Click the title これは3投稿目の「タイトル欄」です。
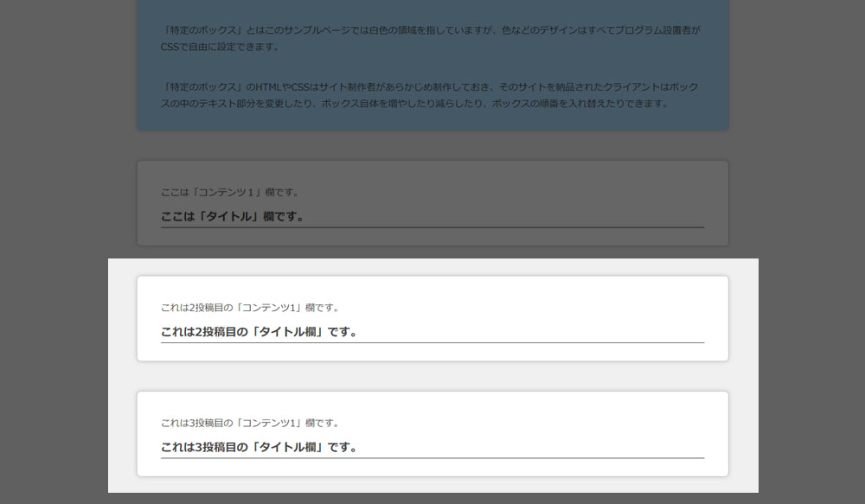This screenshot has width=865, height=504. 259,447
